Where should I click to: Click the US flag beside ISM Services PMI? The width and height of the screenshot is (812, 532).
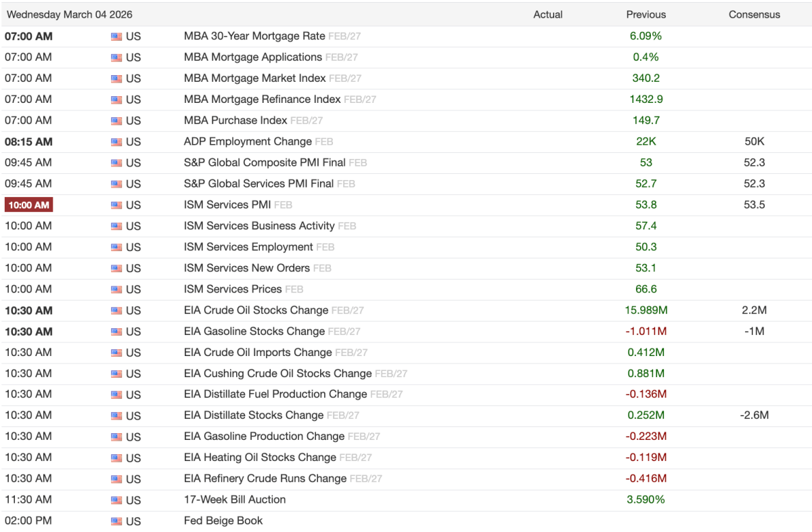[116, 205]
